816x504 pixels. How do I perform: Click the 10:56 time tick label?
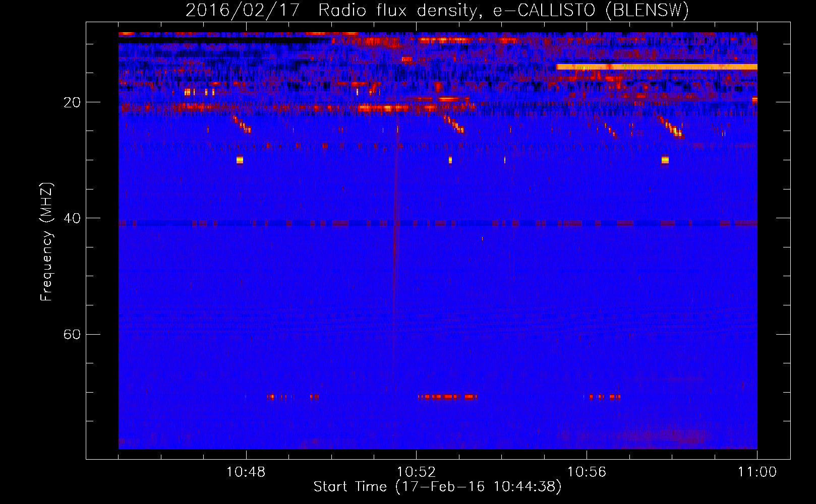pyautogui.click(x=587, y=472)
